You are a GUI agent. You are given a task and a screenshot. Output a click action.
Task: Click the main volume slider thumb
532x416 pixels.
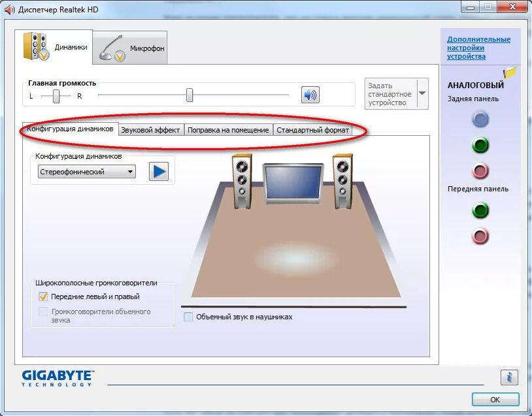pos(190,95)
